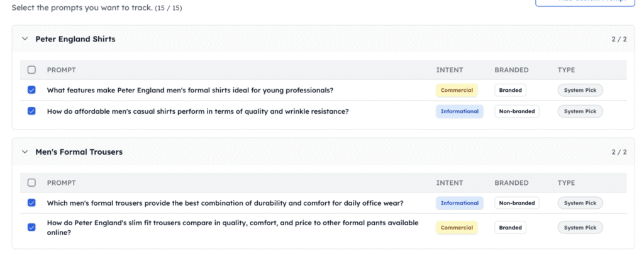Click INTENT column header in Men's Formal Trousers table
Viewport: 644px width, 256px height.
pyautogui.click(x=449, y=183)
